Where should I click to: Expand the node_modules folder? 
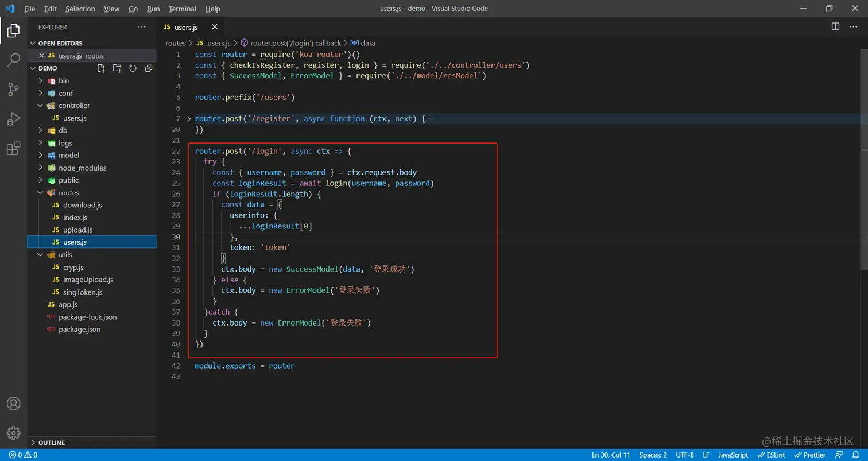tap(40, 168)
